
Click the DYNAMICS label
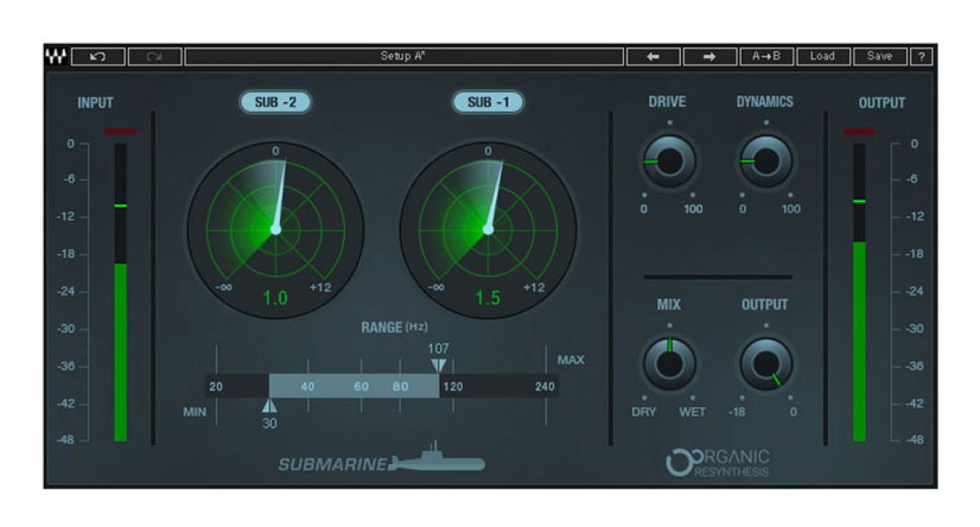pos(765,102)
